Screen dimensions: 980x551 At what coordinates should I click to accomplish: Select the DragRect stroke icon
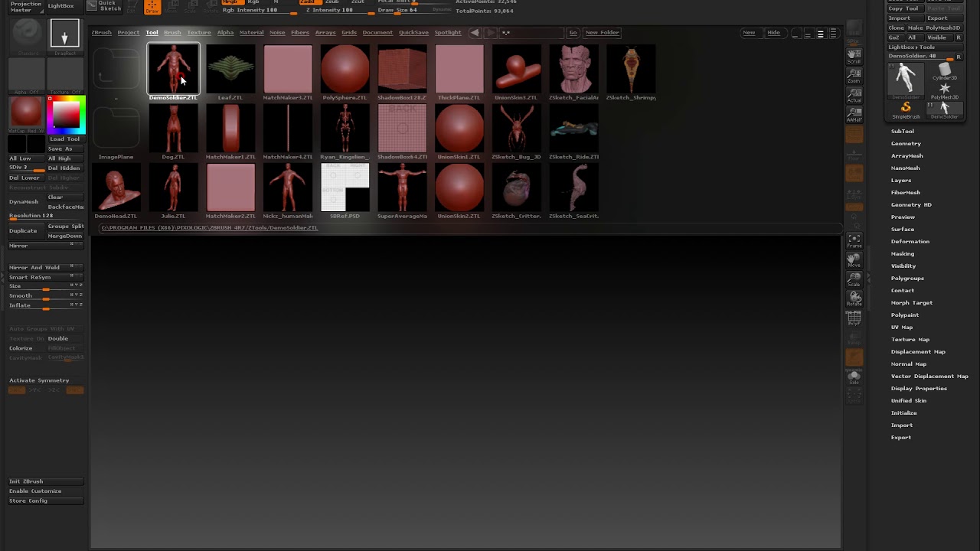[x=65, y=35]
